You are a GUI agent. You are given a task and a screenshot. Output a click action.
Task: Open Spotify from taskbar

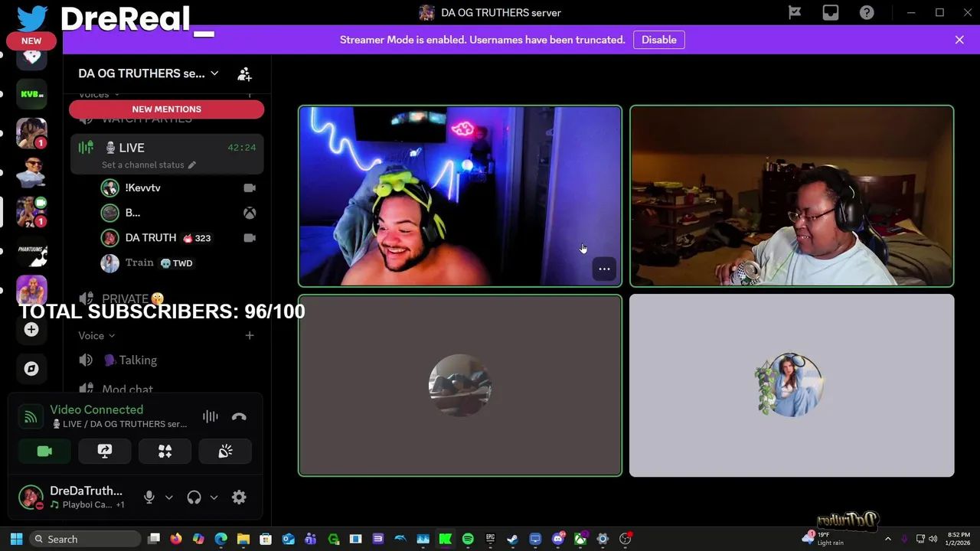(x=468, y=539)
